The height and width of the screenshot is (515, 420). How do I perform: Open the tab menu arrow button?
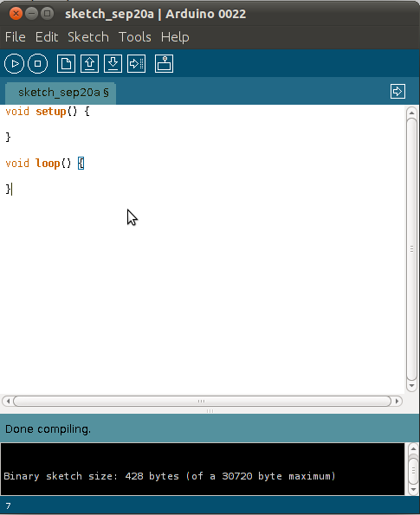point(397,91)
